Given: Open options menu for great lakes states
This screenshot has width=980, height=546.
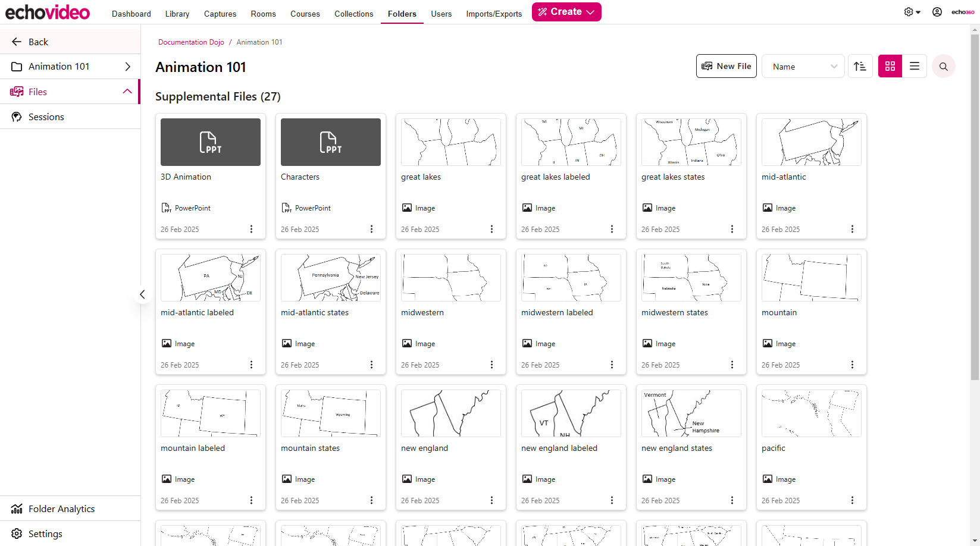Looking at the screenshot, I should click(x=732, y=229).
